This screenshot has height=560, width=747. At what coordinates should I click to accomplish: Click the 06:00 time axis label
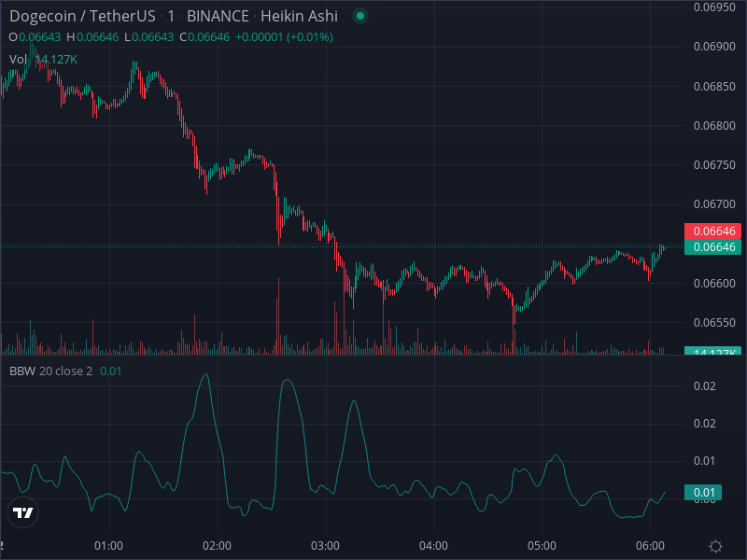(x=650, y=546)
